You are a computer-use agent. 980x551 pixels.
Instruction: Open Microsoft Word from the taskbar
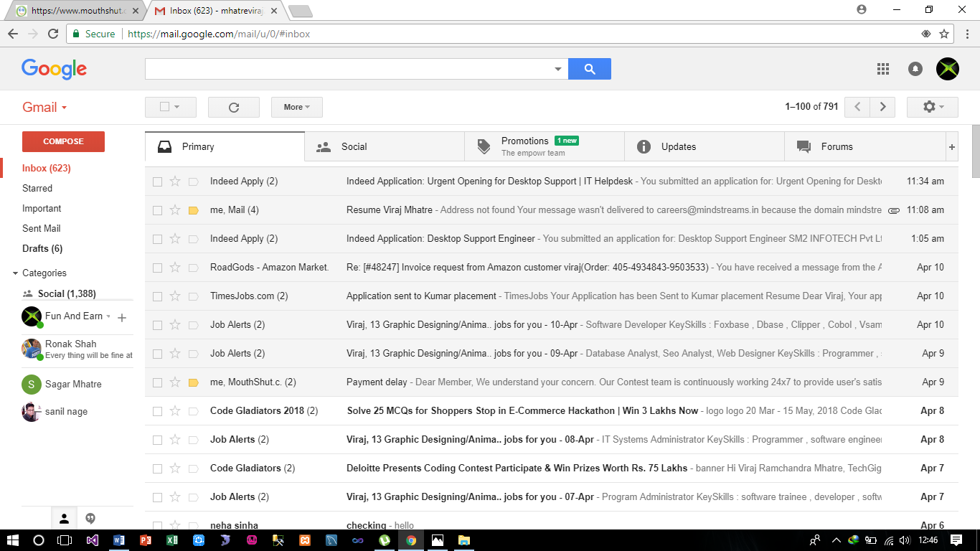tap(118, 540)
